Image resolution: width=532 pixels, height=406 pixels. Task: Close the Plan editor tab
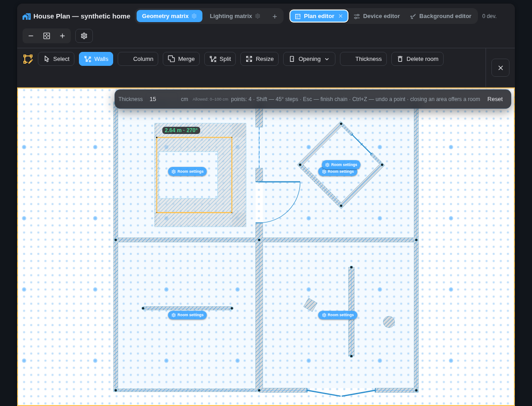click(x=341, y=16)
